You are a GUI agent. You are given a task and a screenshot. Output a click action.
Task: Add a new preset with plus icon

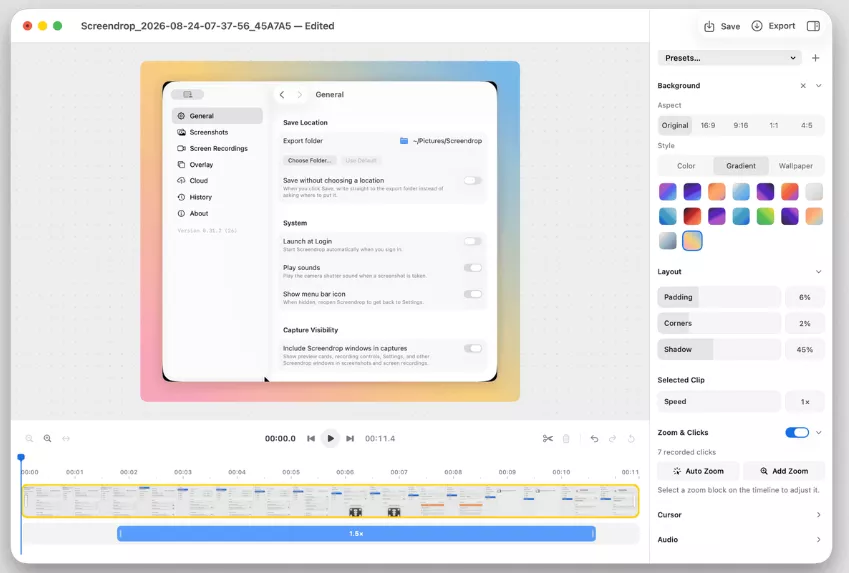815,58
